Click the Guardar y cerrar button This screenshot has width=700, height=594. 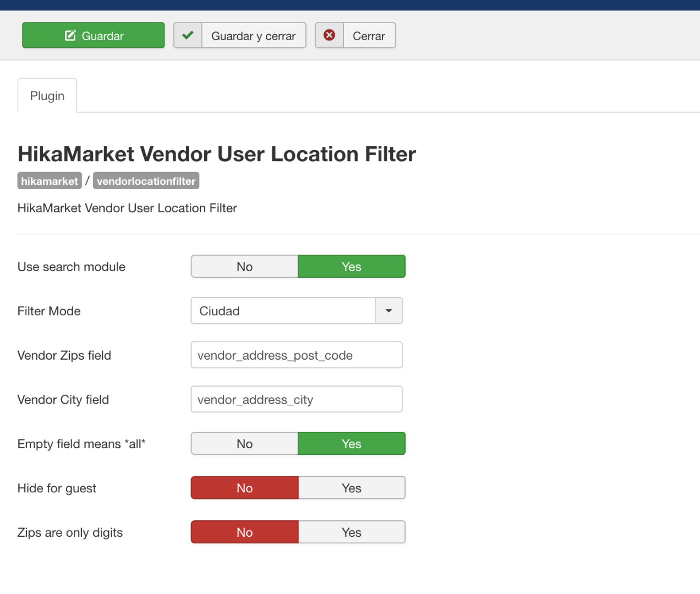tap(240, 35)
